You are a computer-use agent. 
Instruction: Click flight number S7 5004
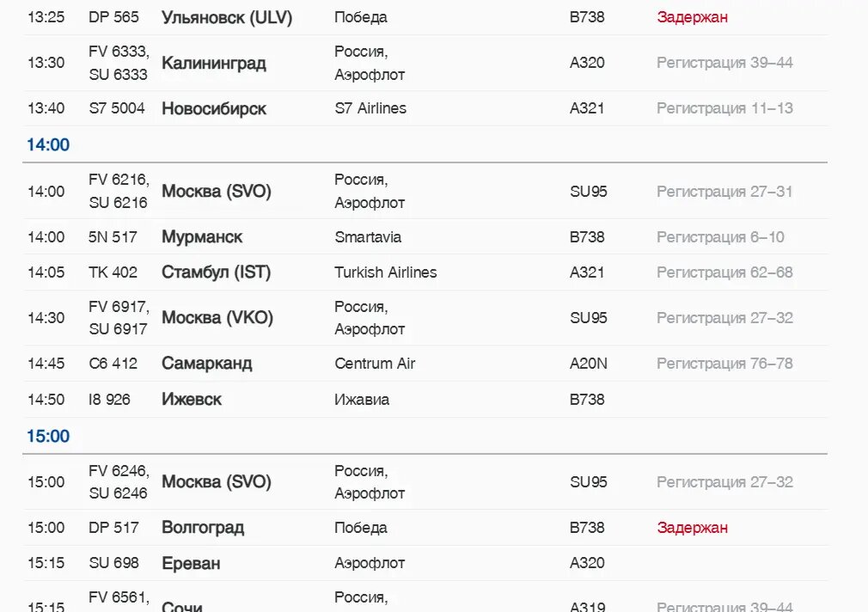[117, 108]
